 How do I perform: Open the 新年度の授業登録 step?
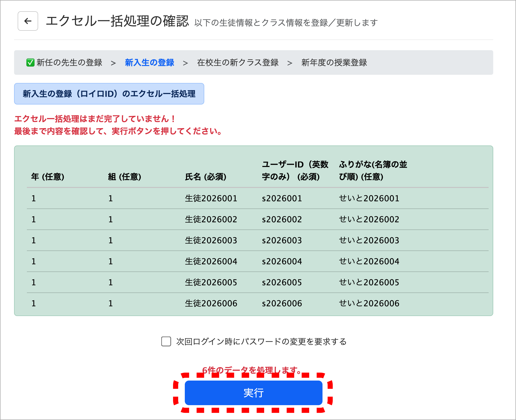coord(334,62)
